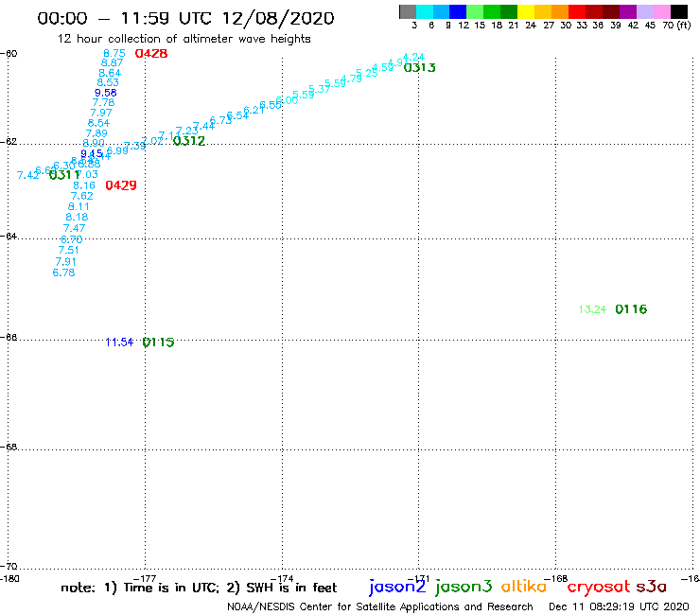Select the 'Dec 11 08:29:19 UTC 2020' timestamp

pyautogui.click(x=619, y=606)
